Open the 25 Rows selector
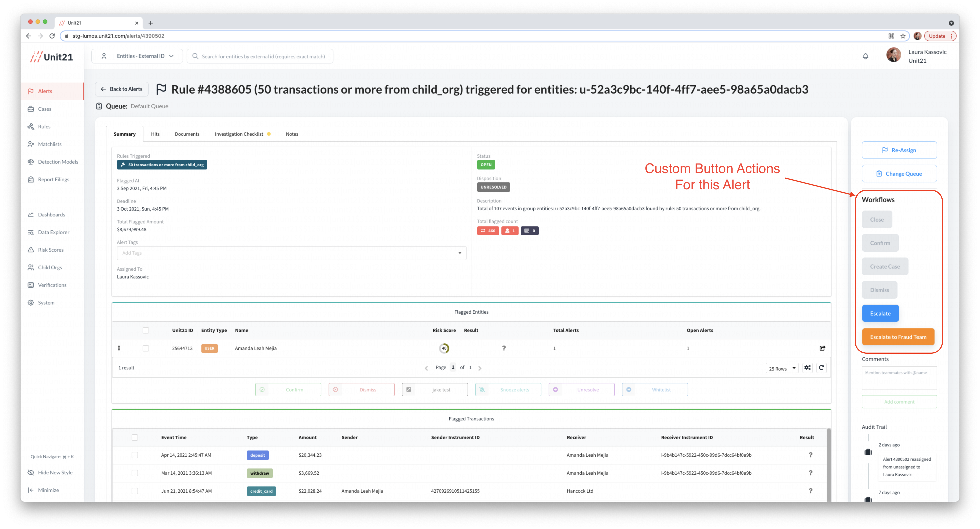980x529 pixels. tap(782, 368)
